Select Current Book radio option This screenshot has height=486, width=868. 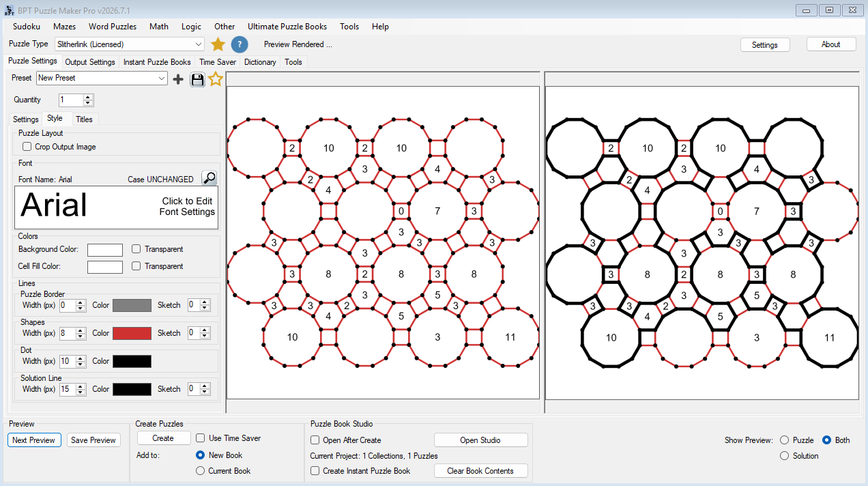[200, 471]
